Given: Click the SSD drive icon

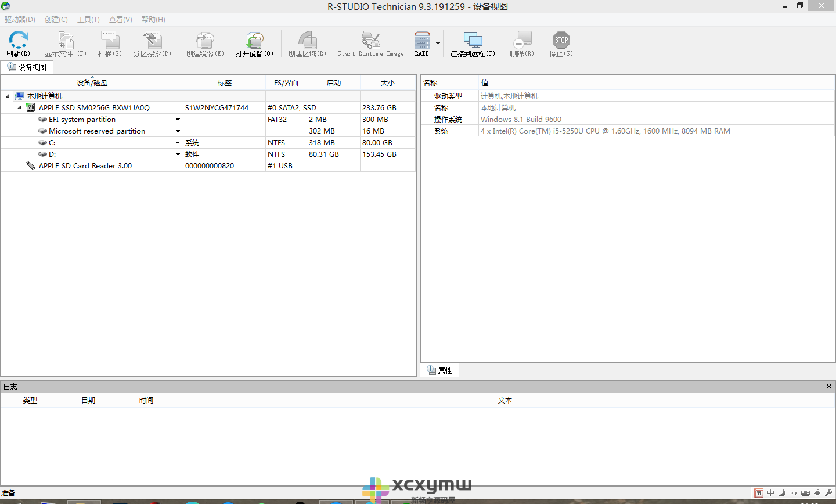Looking at the screenshot, I should coord(31,107).
